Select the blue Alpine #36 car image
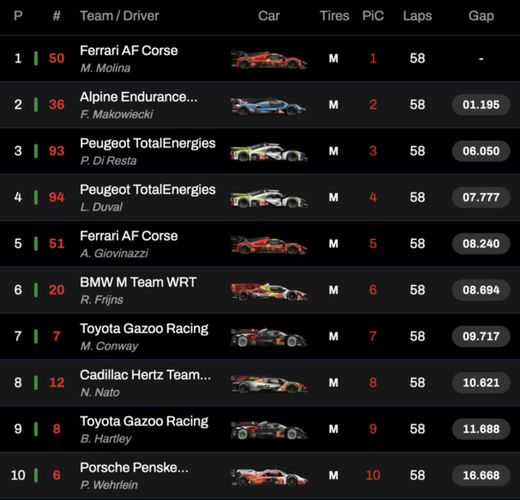 pyautogui.click(x=269, y=106)
